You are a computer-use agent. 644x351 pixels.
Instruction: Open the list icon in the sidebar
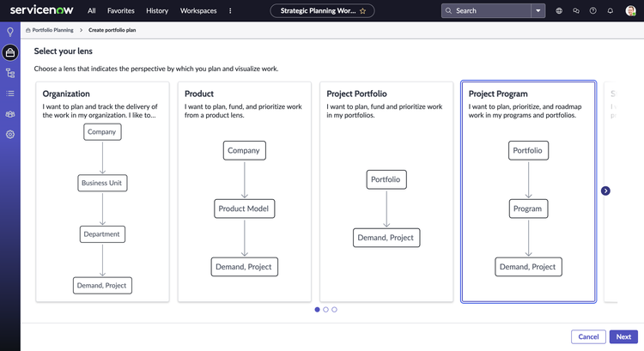pyautogui.click(x=10, y=94)
